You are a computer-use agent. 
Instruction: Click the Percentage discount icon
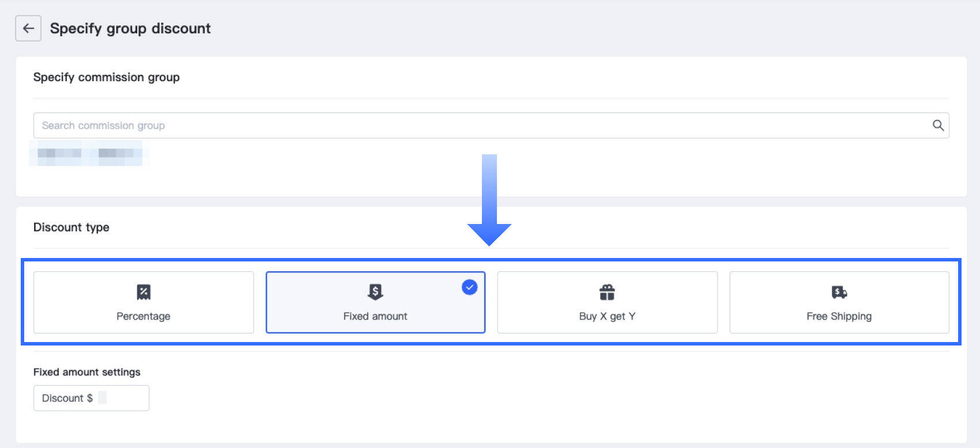[x=144, y=292]
